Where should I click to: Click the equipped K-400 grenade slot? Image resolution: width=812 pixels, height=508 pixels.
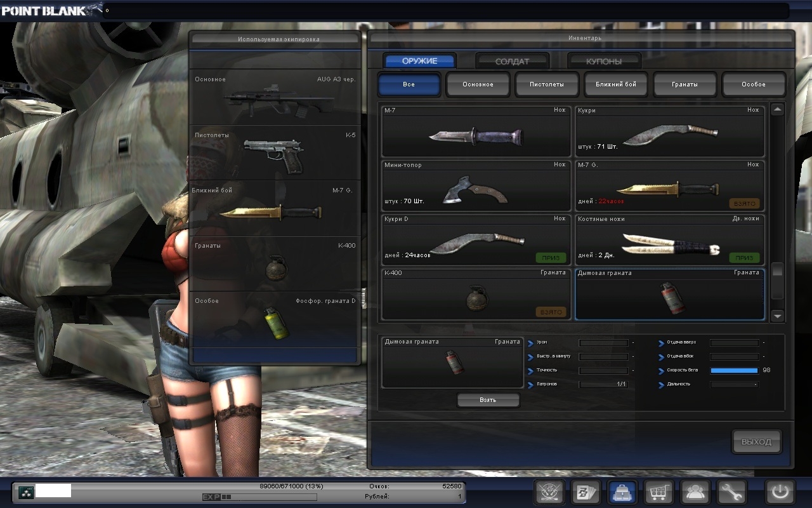point(276,264)
